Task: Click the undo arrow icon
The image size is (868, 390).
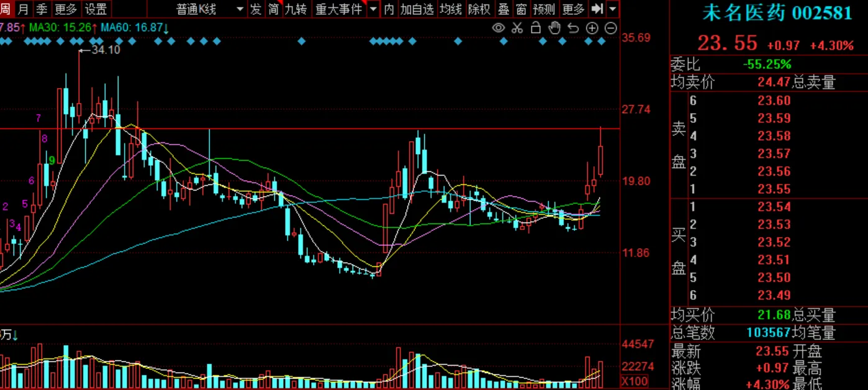Action: tap(573, 28)
